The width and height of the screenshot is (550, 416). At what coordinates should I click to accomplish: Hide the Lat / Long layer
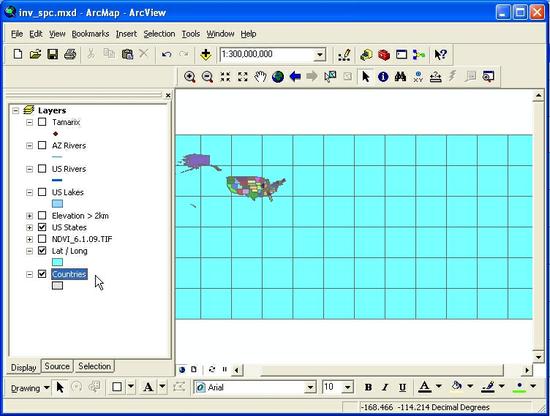click(42, 251)
